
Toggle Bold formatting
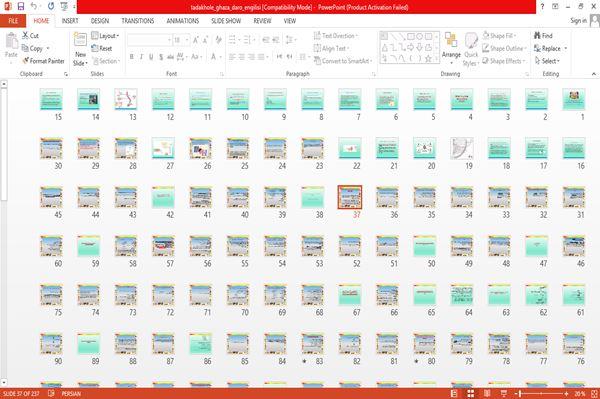131,57
